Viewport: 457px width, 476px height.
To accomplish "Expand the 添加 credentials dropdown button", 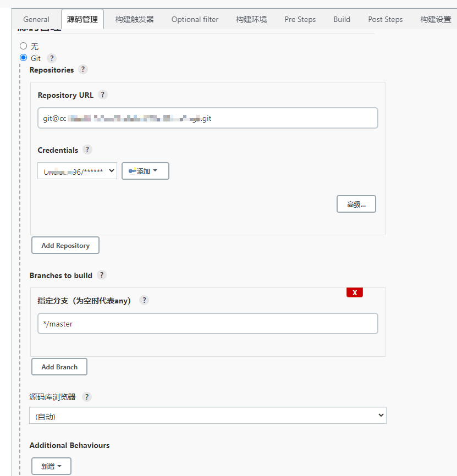I will tap(145, 171).
